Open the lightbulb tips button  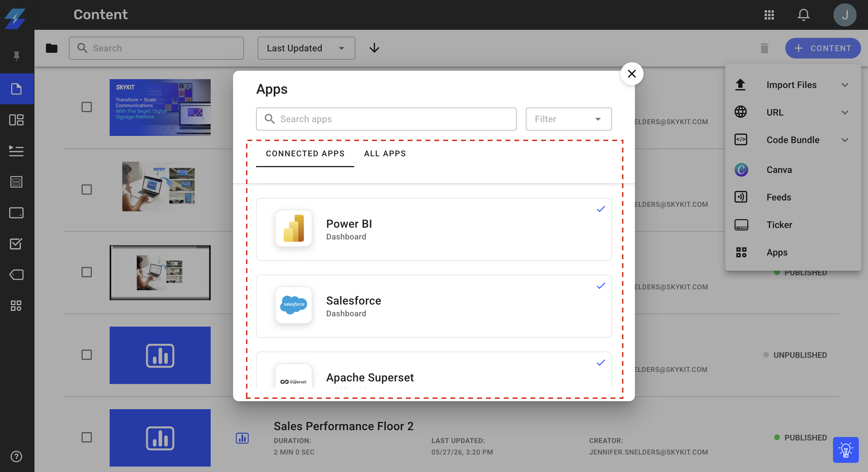[845, 449]
